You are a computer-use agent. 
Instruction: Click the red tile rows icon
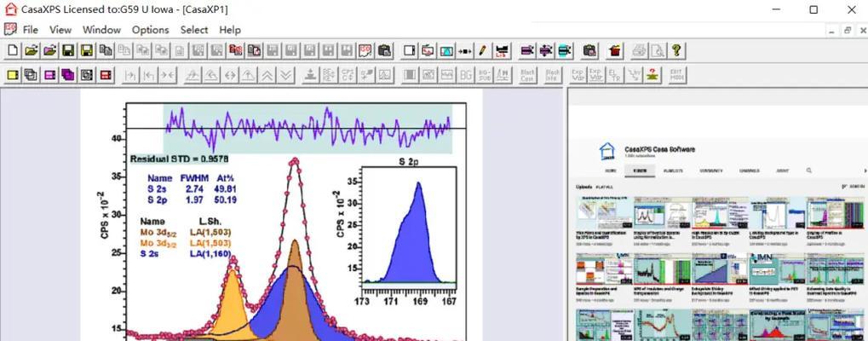click(x=106, y=75)
